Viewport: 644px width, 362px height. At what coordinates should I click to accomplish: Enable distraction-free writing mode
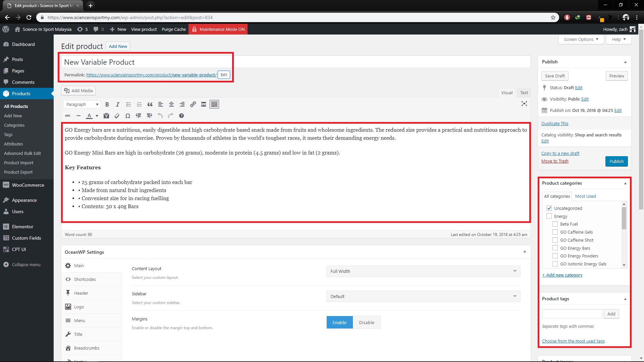coord(524,104)
